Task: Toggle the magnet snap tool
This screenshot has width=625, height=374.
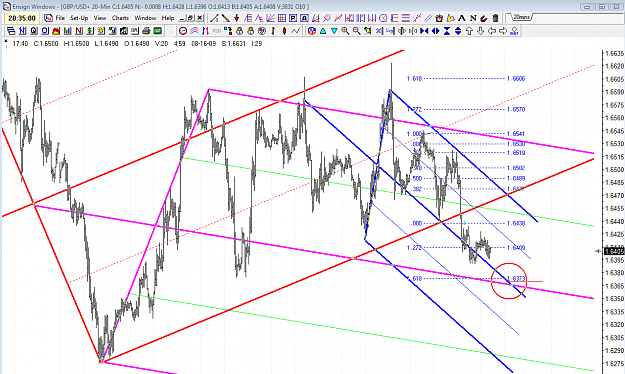Action: click(x=484, y=18)
